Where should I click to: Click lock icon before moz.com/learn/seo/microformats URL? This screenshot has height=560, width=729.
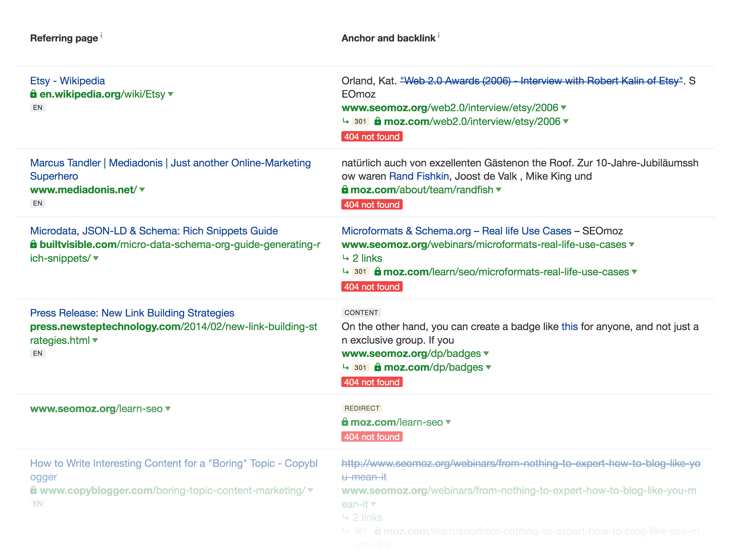(x=378, y=271)
